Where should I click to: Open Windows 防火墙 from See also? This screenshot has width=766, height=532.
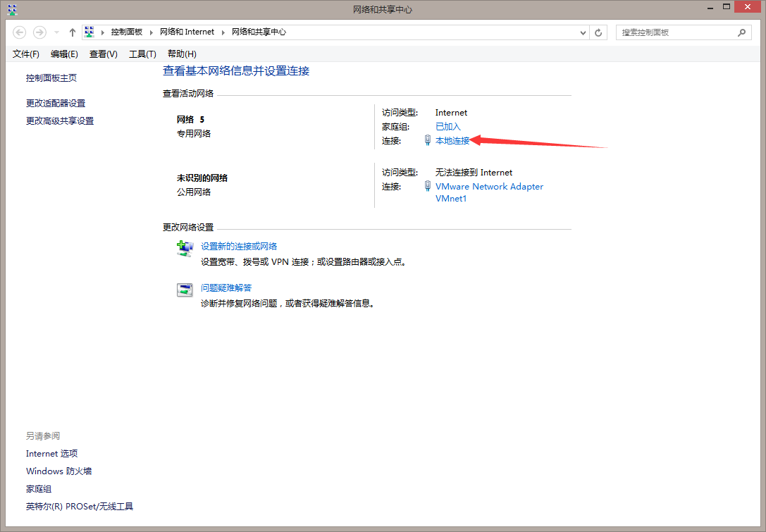58,471
